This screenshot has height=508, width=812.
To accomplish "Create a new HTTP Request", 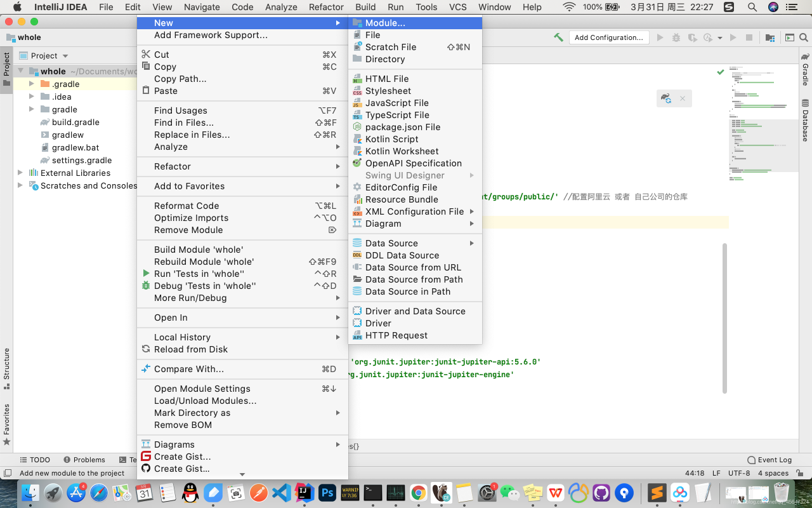I will 416,335.
